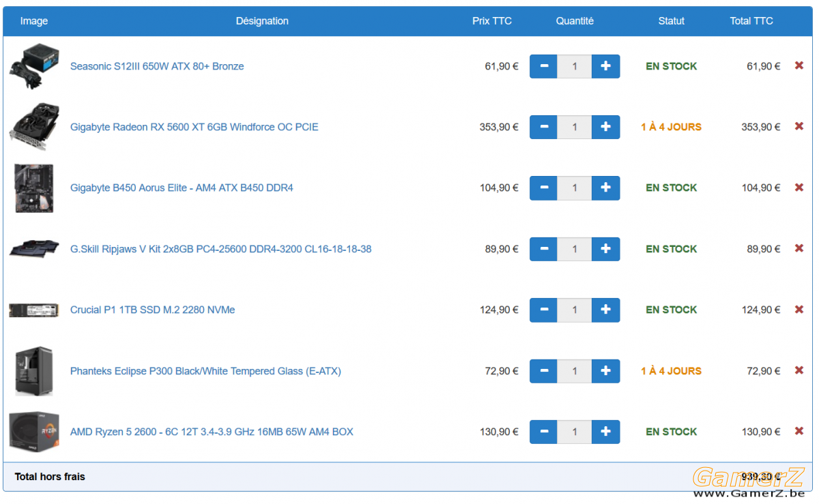Viewport: 819px width, 504px height.
Task: Increase quantity of Gigabyte Radeon RX 5600 XT
Action: [x=605, y=127]
